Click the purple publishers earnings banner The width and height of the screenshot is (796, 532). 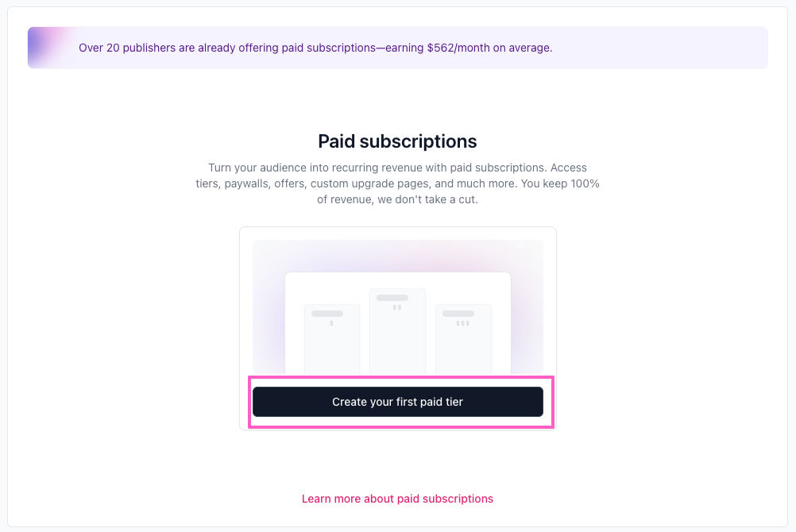[x=397, y=48]
